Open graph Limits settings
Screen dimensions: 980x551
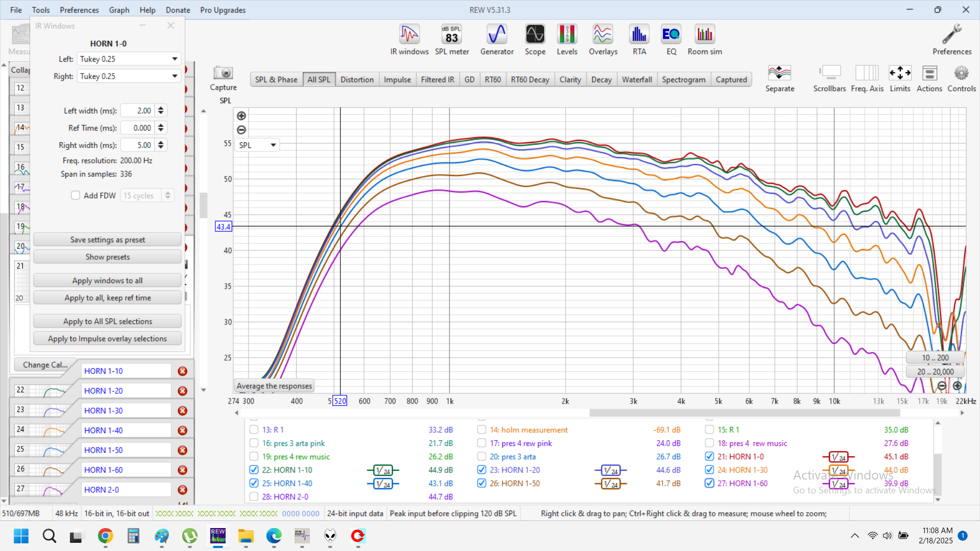pyautogui.click(x=900, y=79)
